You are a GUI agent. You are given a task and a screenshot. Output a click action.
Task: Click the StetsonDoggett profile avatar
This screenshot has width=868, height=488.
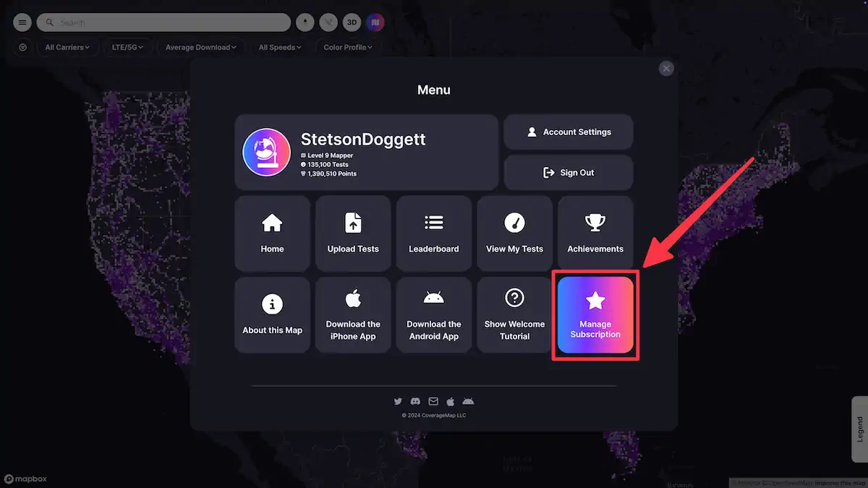coord(266,152)
